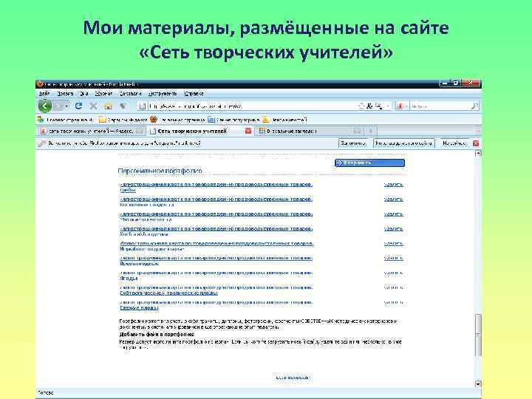
Task: Click the Firefox logo in title bar
Action: coord(40,83)
